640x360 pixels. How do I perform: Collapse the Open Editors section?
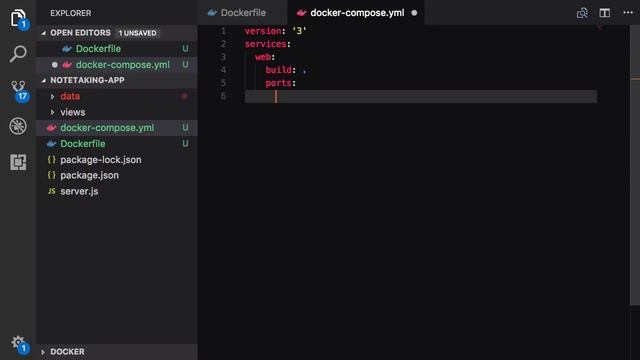click(x=44, y=33)
